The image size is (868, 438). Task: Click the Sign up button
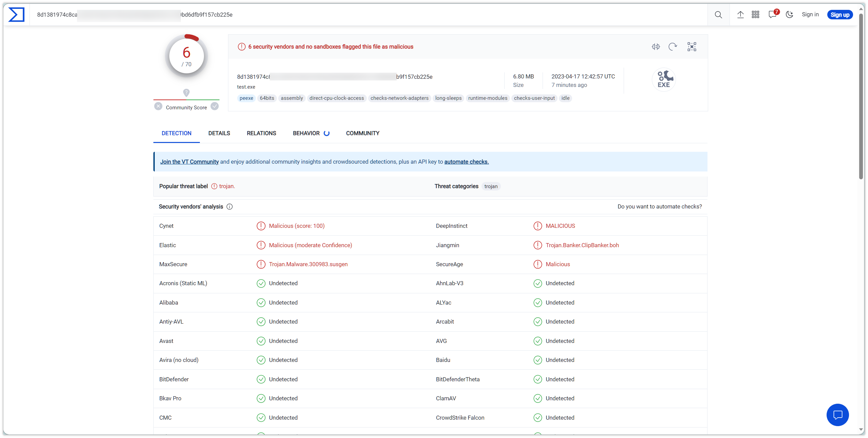tap(840, 15)
